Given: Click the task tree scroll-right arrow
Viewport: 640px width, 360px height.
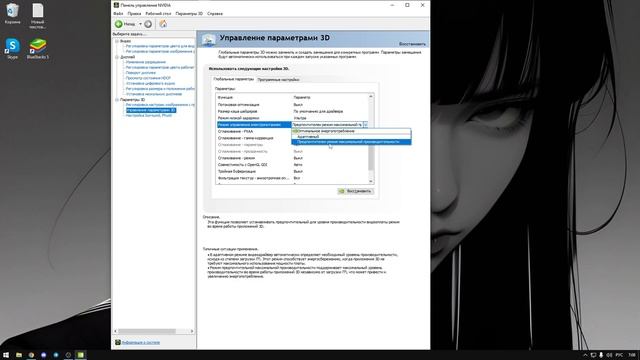Looking at the screenshot, I should coord(192,331).
